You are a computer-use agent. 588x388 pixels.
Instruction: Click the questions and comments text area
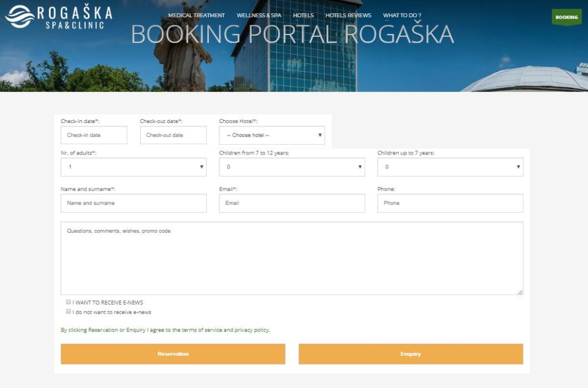(x=292, y=258)
